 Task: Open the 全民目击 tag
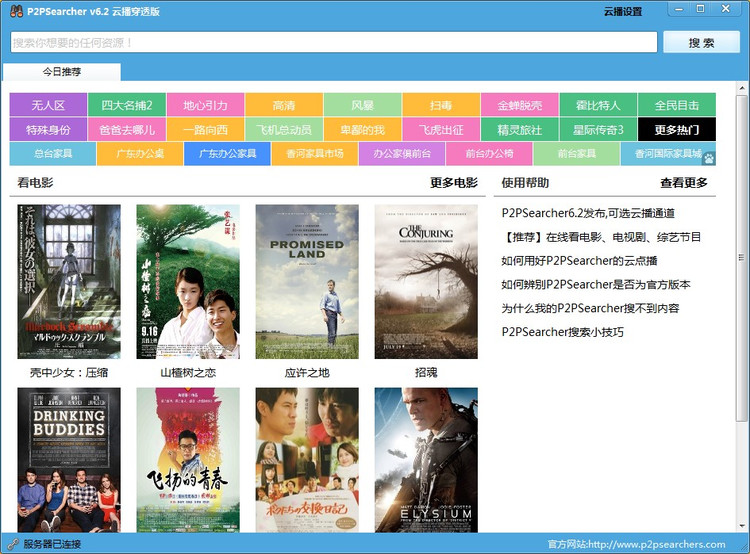click(x=676, y=105)
